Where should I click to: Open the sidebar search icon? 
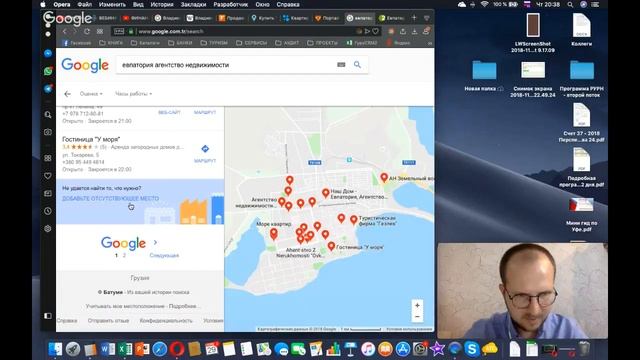[48, 115]
